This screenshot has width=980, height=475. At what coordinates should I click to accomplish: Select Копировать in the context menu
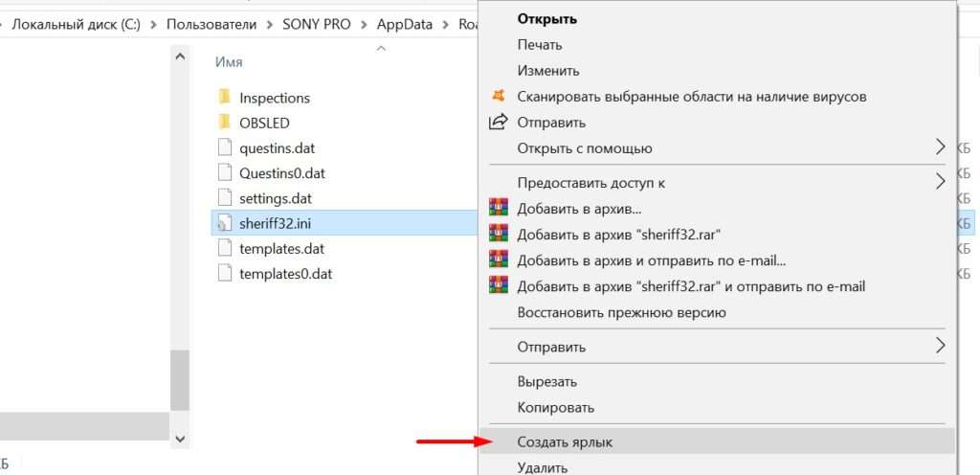556,407
